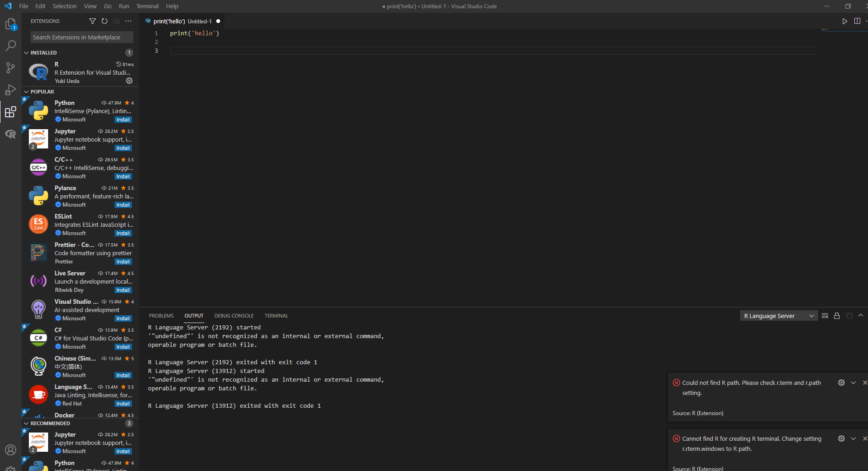The image size is (868, 471).
Task: Open the Extensions view icon
Action: 11,112
